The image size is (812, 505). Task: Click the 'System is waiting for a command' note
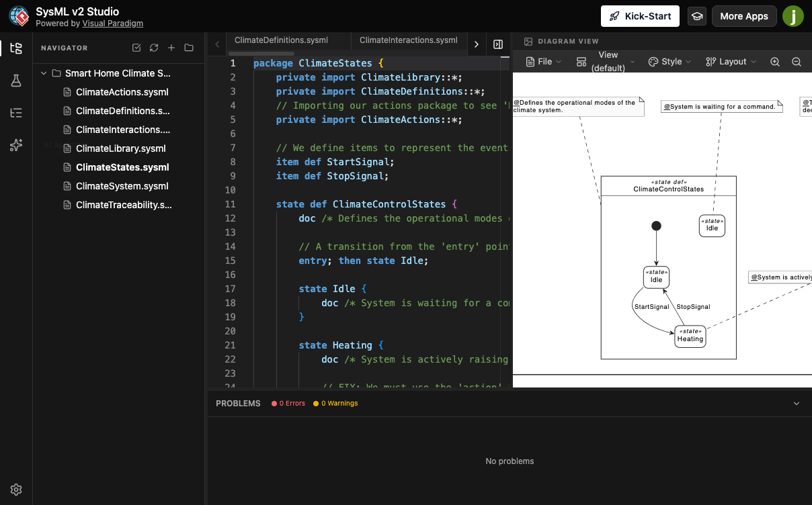click(x=722, y=106)
